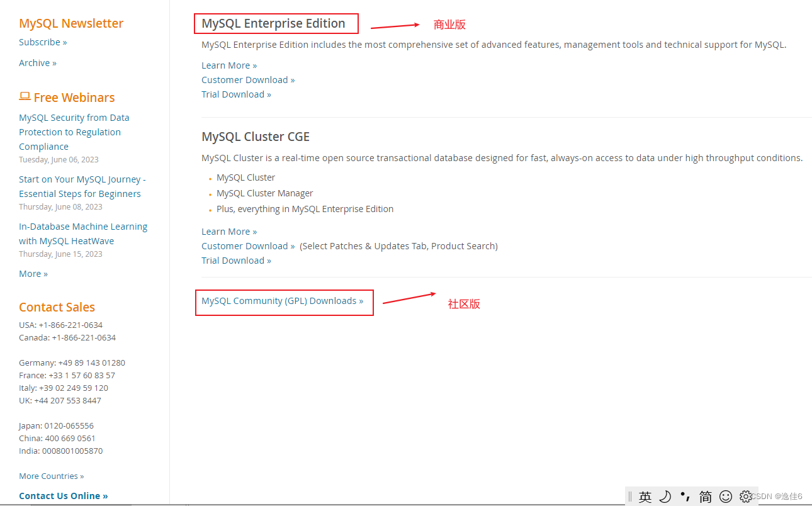Click the Contact Sales heading
Screen dimensions: 812x506
coord(57,307)
